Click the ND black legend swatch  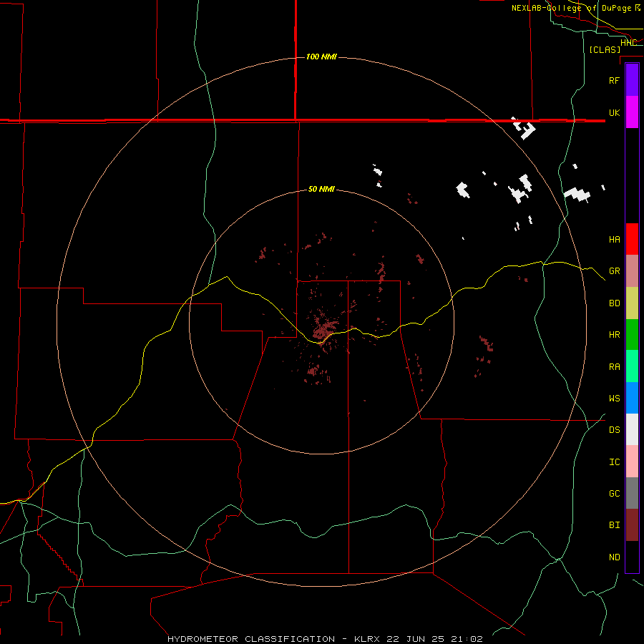coord(632,557)
